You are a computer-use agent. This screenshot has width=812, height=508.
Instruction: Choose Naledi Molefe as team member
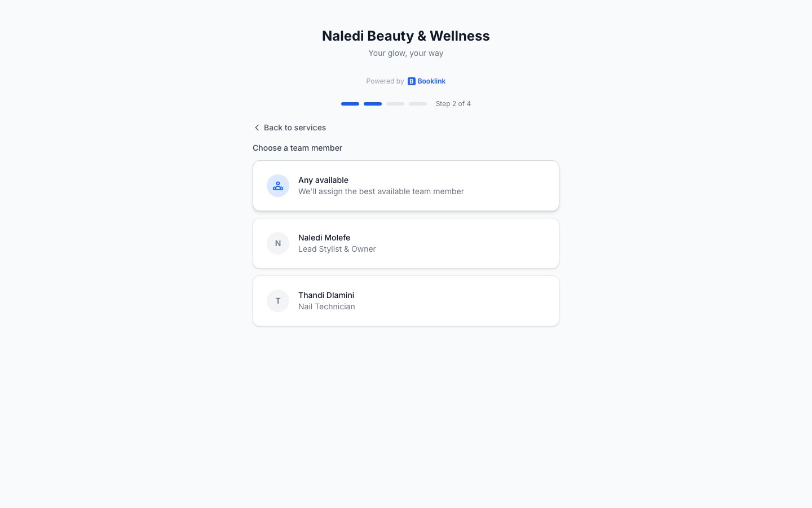pos(324,238)
